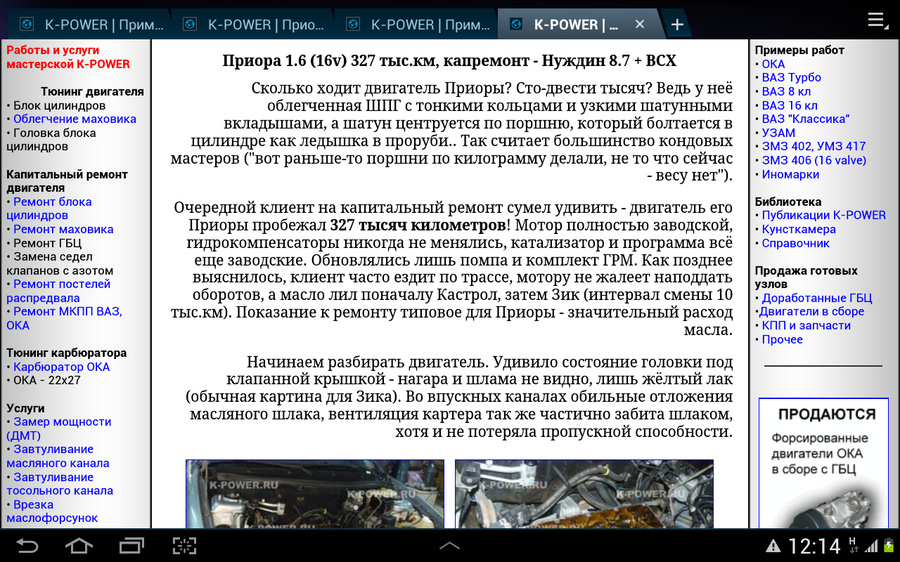
Task: Switch to the first K-POWER tab
Action: click(92, 25)
